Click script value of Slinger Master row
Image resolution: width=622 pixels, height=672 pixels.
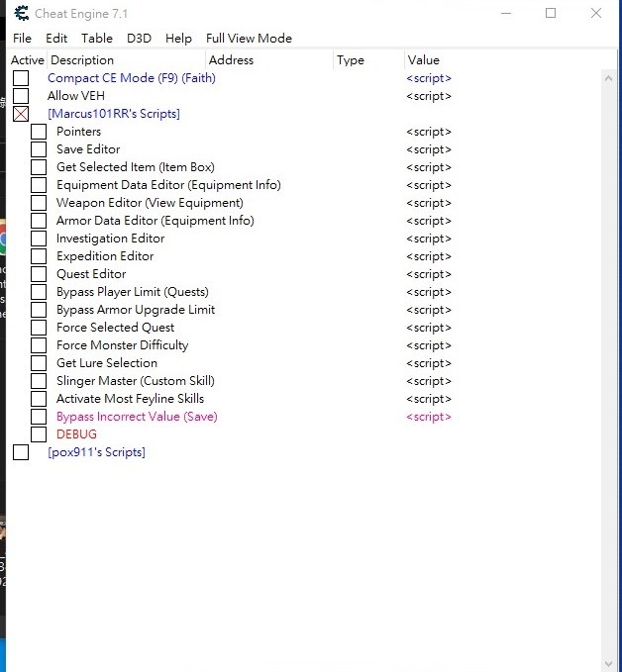pyautogui.click(x=429, y=381)
